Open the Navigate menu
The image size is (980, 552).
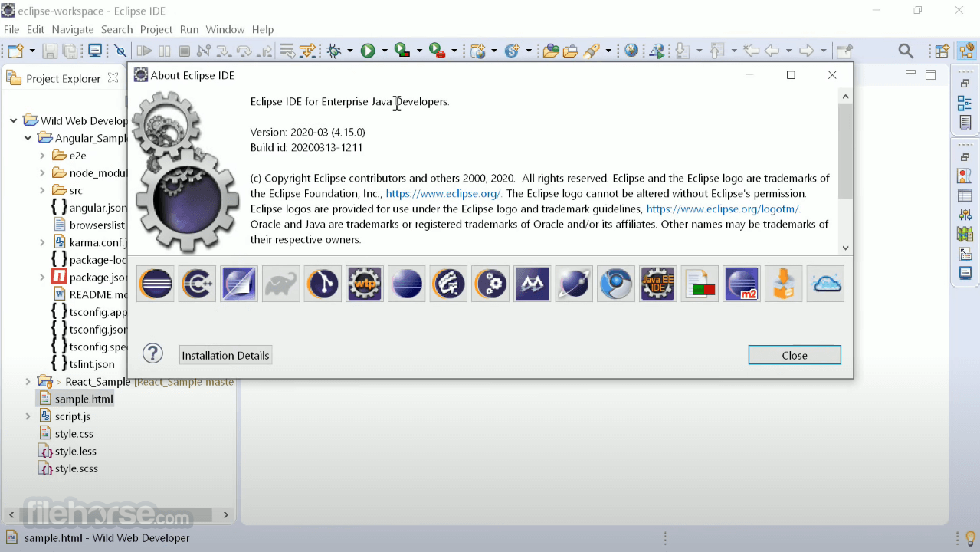[x=73, y=29]
